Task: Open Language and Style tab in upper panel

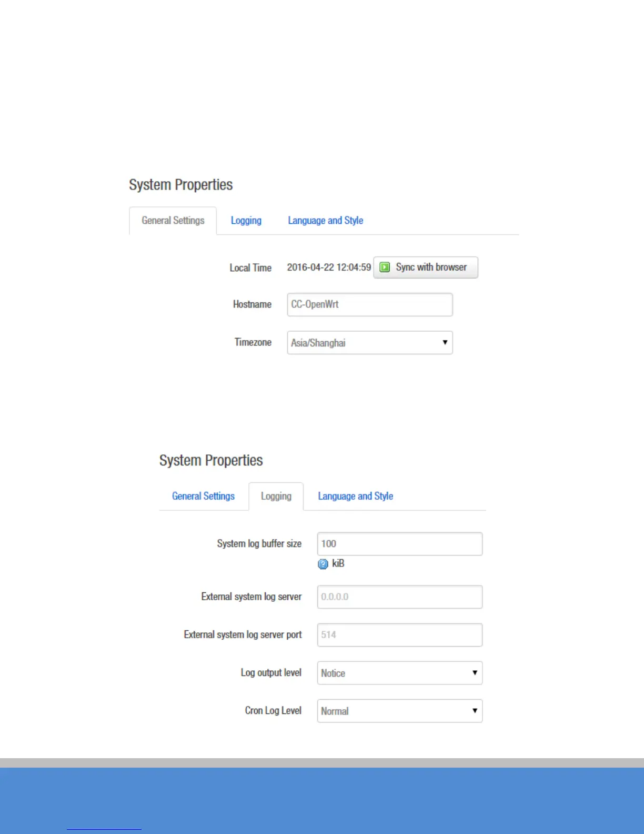Action: pos(325,221)
